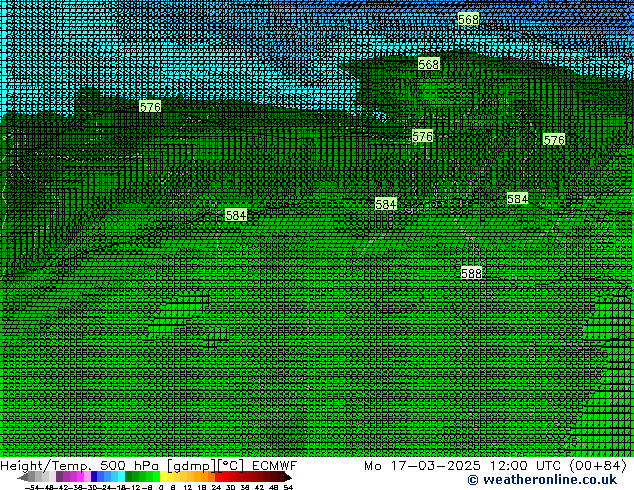The height and width of the screenshot is (490, 634).
Task: Click the [°C] unit label
Action: click(x=231, y=466)
